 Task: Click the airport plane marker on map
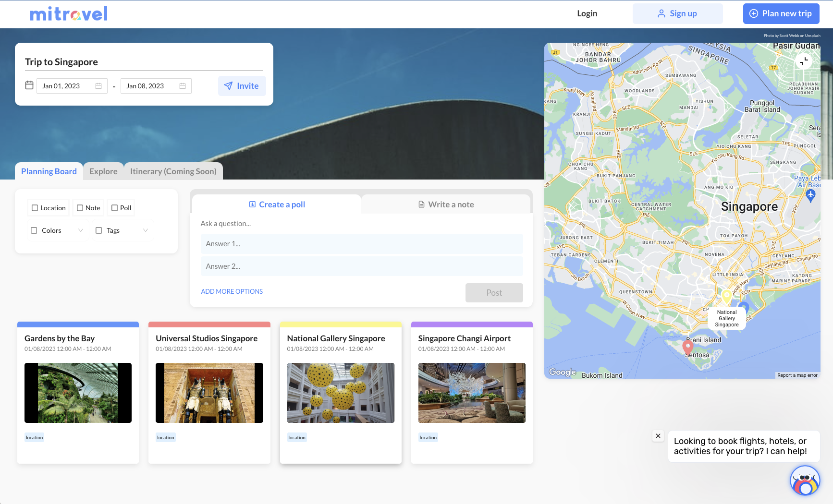pos(810,195)
